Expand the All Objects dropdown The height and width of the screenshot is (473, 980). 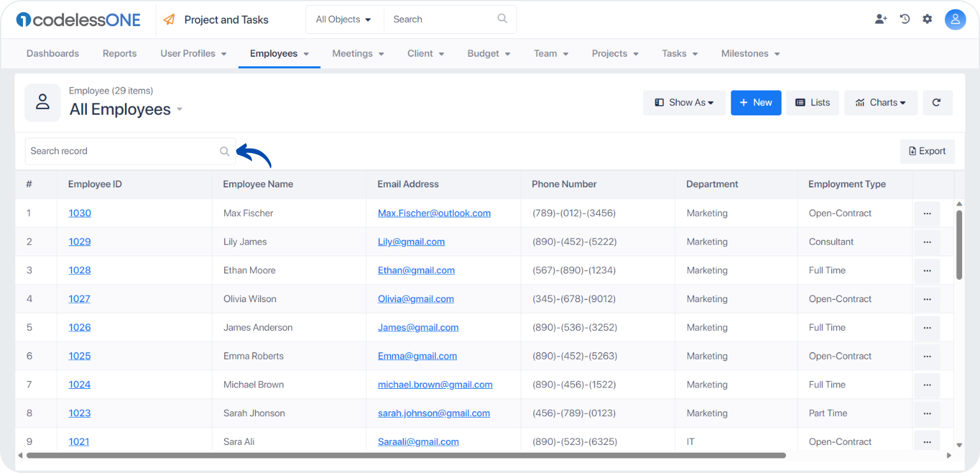pos(344,20)
